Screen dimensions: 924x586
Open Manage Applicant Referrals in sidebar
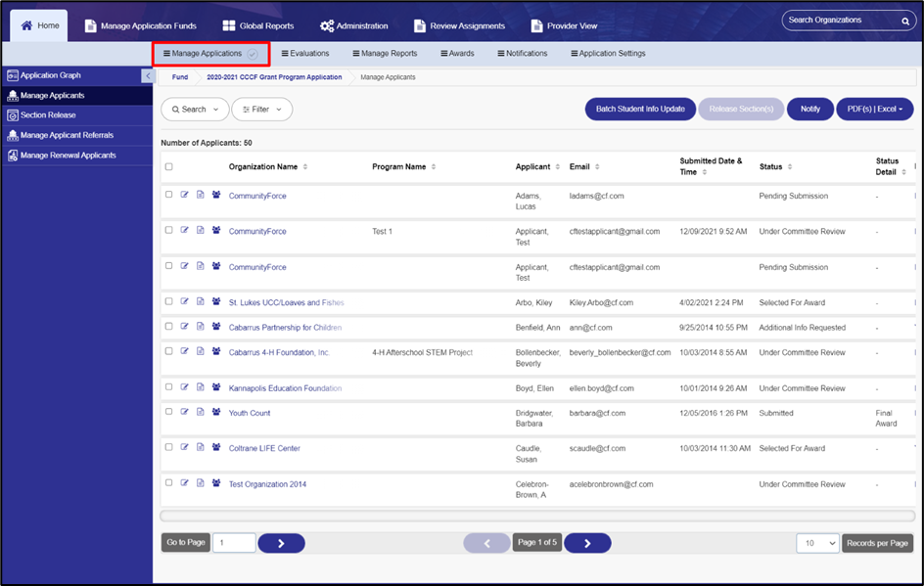coord(77,135)
